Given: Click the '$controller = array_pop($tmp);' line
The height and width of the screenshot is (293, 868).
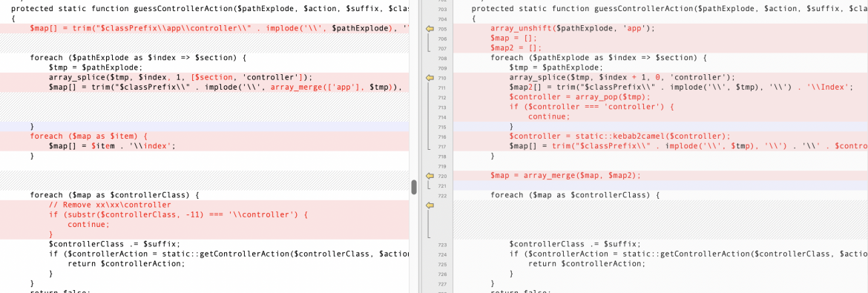Looking at the screenshot, I should pyautogui.click(x=580, y=97).
